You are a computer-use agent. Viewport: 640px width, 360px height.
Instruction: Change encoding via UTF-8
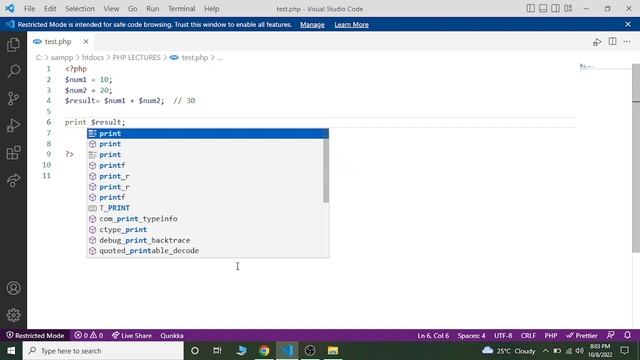point(503,336)
